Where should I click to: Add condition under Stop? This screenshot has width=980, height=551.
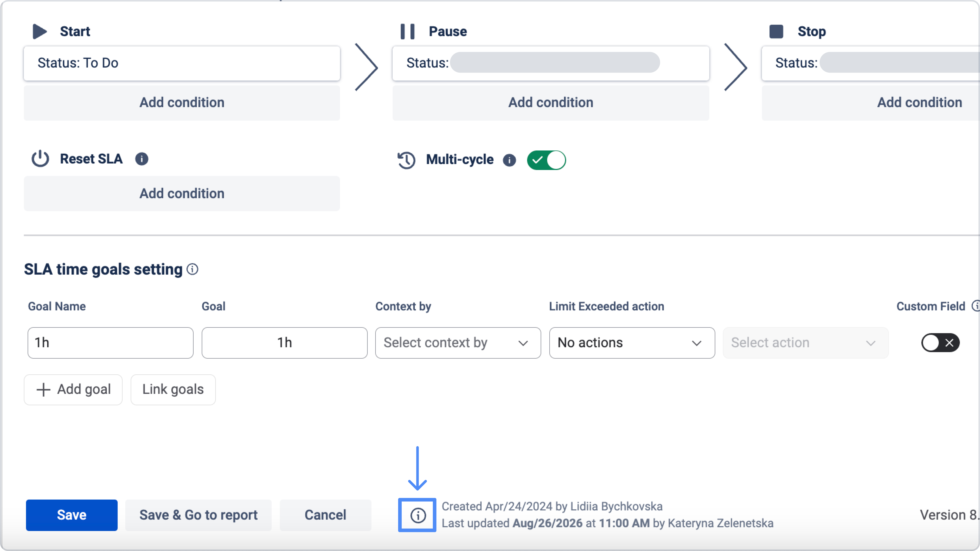point(871,103)
